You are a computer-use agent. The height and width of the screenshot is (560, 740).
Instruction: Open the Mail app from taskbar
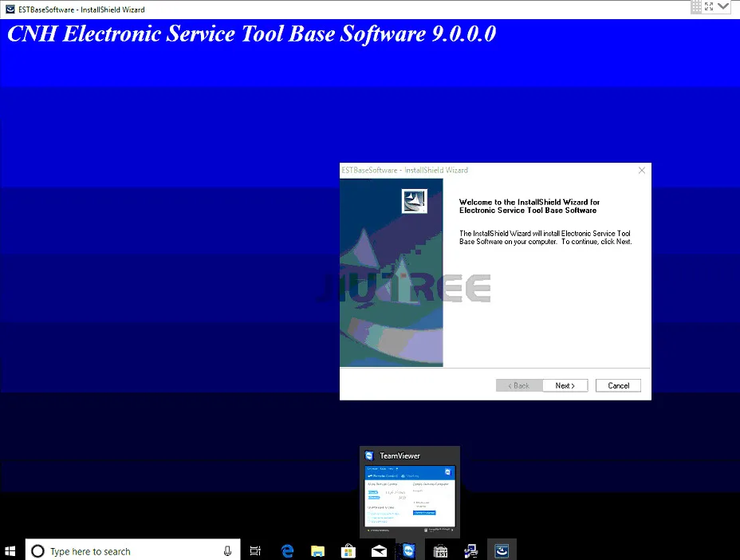click(379, 550)
